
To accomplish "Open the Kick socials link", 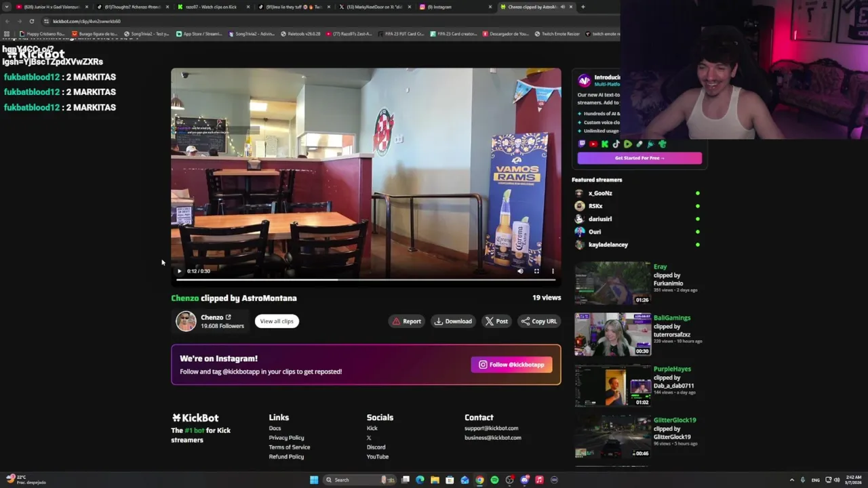I will coord(372,428).
